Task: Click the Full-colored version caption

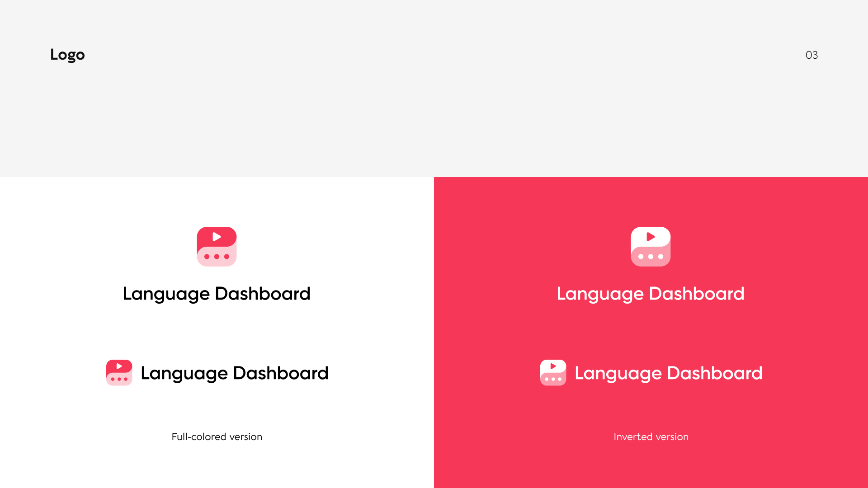Action: pos(217,436)
